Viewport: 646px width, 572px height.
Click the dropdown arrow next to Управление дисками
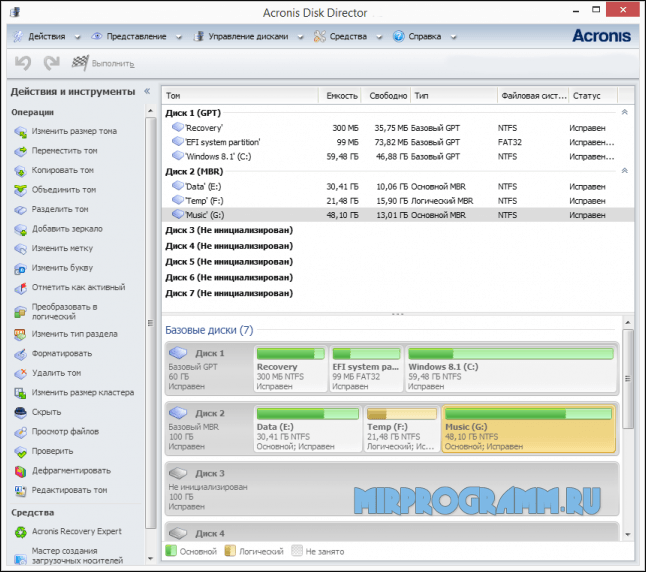(300, 37)
